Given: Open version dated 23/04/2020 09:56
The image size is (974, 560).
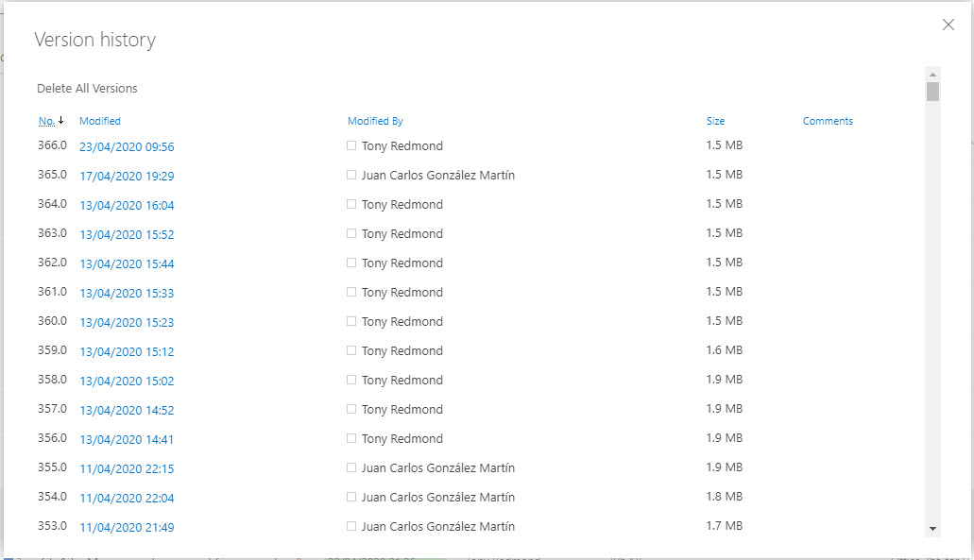Looking at the screenshot, I should [127, 147].
